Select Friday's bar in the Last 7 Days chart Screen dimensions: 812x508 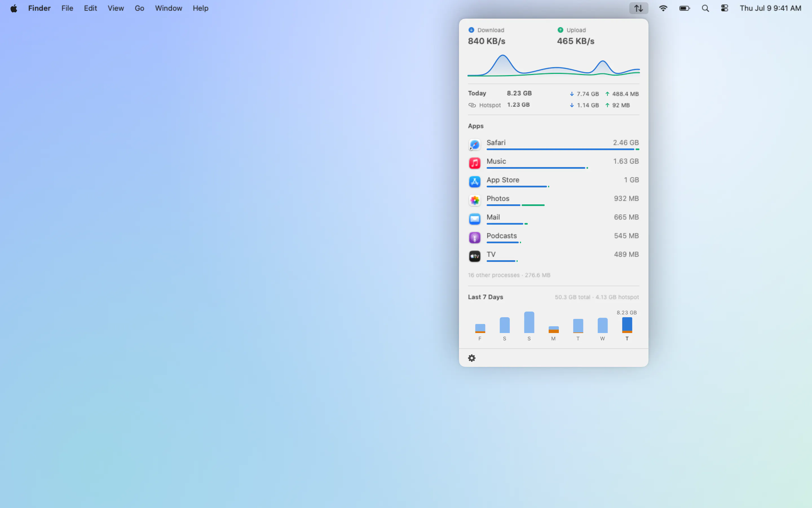point(480,328)
